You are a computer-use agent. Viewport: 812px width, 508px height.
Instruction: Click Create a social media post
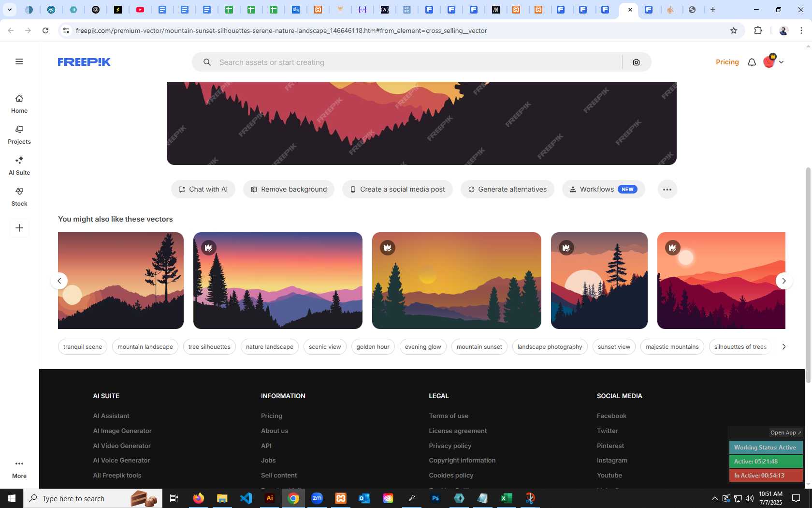click(397, 189)
